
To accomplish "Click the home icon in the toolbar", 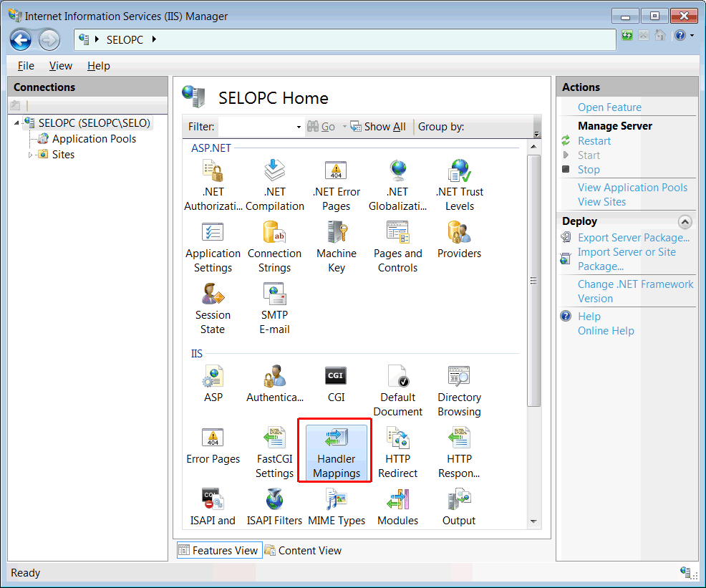I will click(x=660, y=35).
